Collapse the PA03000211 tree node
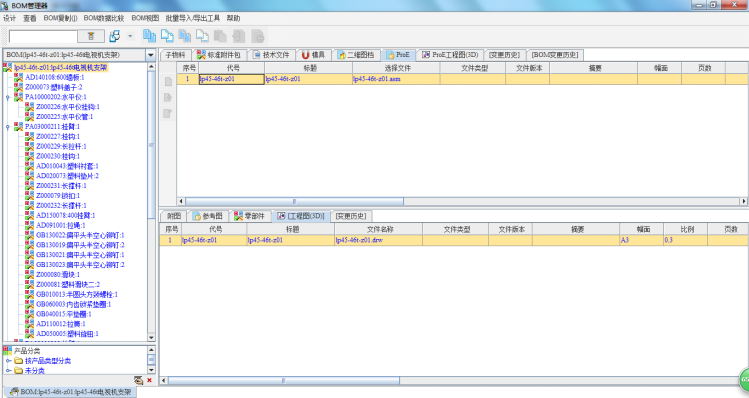 (x=8, y=127)
